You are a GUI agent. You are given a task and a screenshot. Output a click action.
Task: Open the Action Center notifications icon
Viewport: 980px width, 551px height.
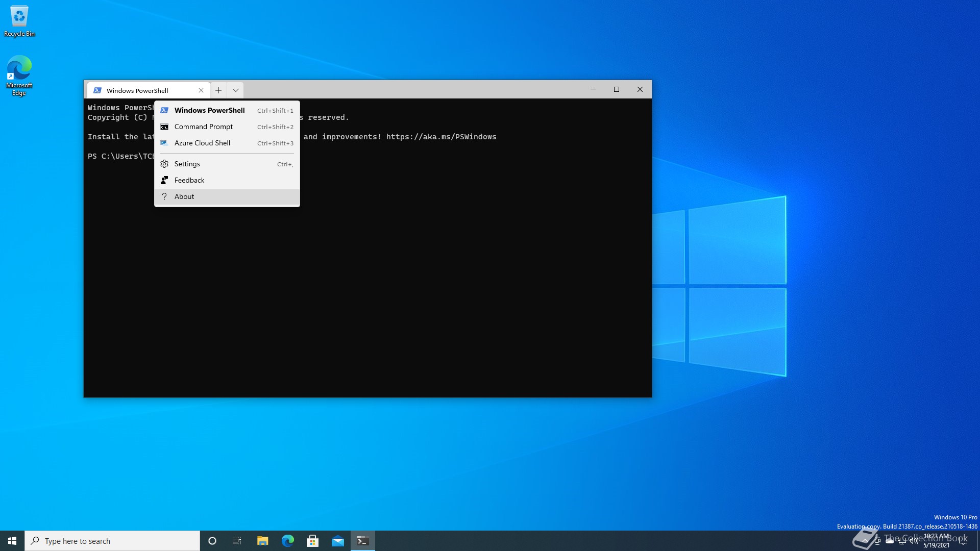pyautogui.click(x=963, y=541)
